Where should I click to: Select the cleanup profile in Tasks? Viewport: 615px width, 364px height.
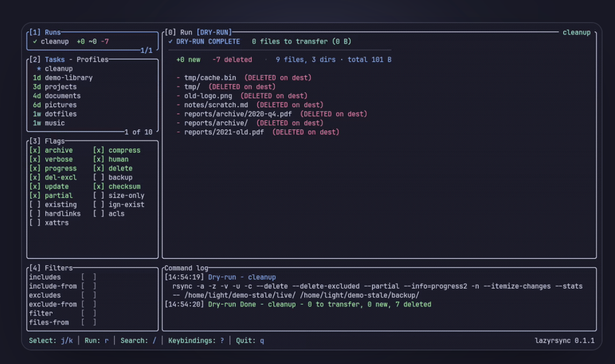[92, 68]
